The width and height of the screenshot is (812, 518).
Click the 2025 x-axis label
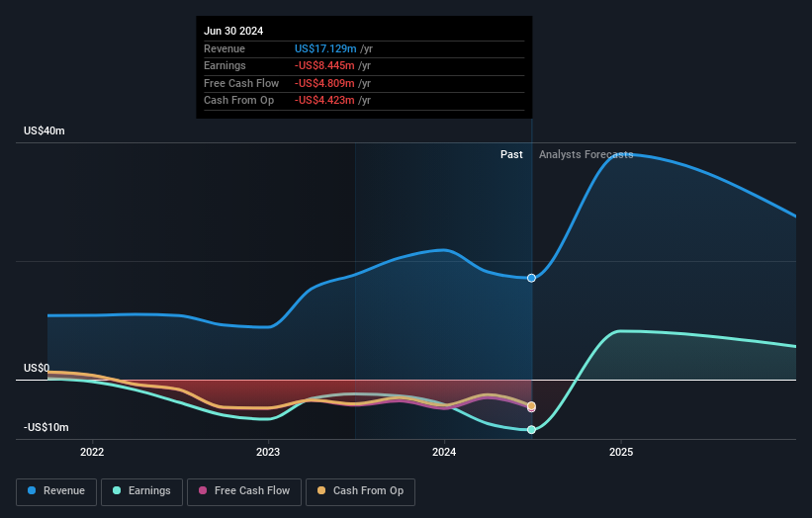[621, 453]
